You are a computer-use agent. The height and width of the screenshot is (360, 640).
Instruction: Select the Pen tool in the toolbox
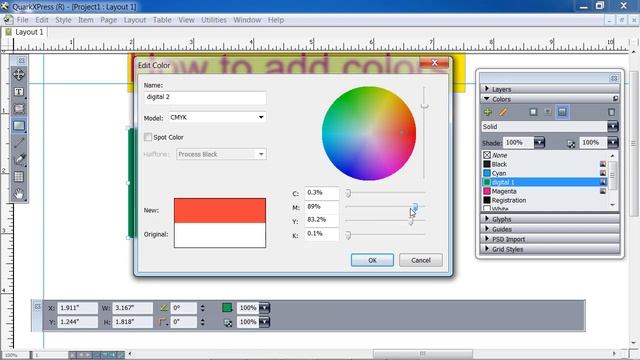click(19, 160)
